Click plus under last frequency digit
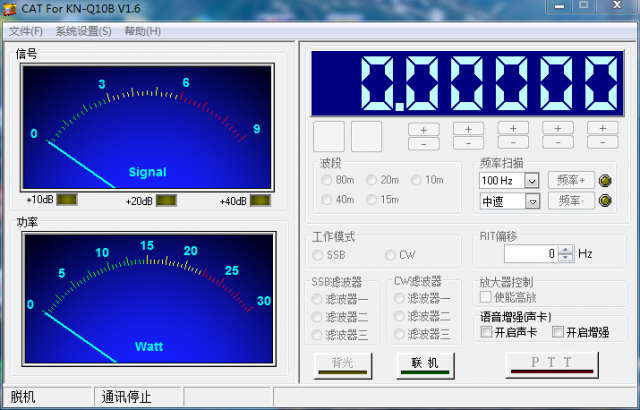This screenshot has height=410, width=640. [x=602, y=129]
